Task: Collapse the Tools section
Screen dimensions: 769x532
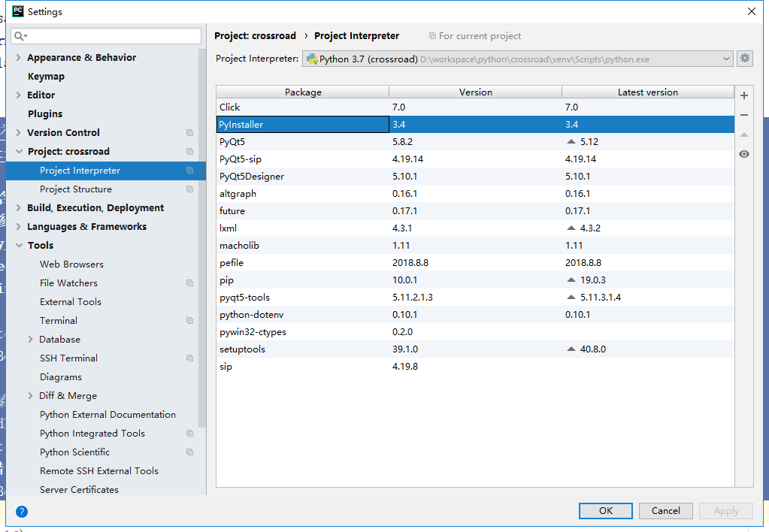Action: (x=19, y=246)
